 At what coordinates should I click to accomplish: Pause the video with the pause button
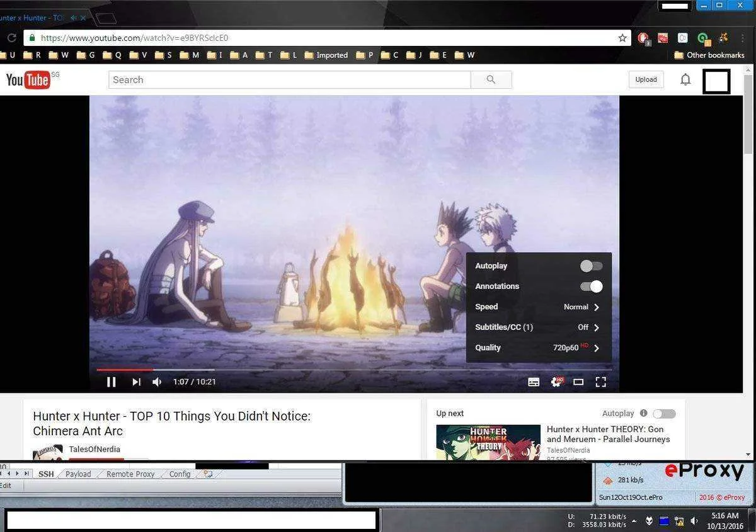coord(112,382)
